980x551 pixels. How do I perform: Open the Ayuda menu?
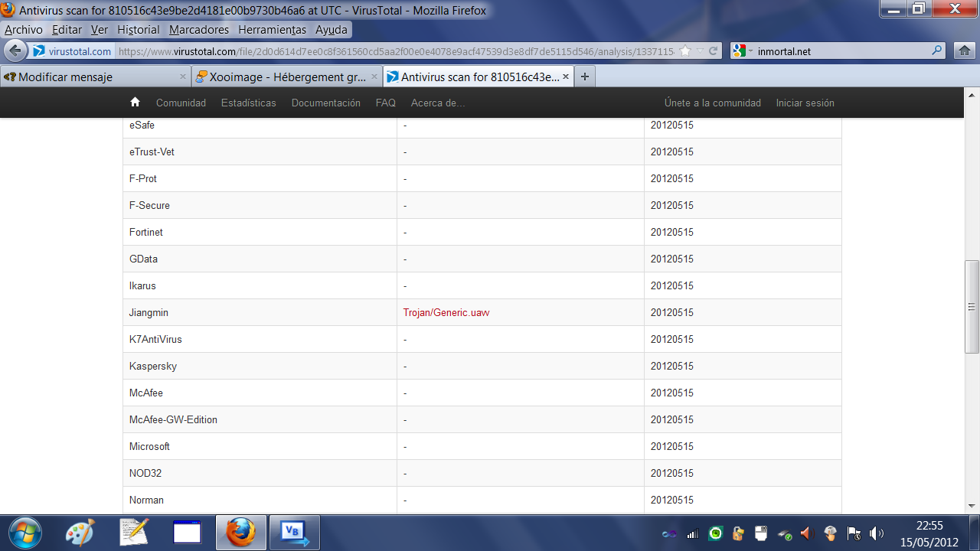(x=332, y=30)
